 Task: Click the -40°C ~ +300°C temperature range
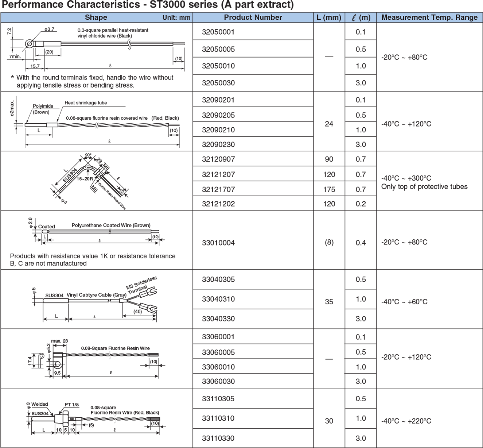pos(406,178)
